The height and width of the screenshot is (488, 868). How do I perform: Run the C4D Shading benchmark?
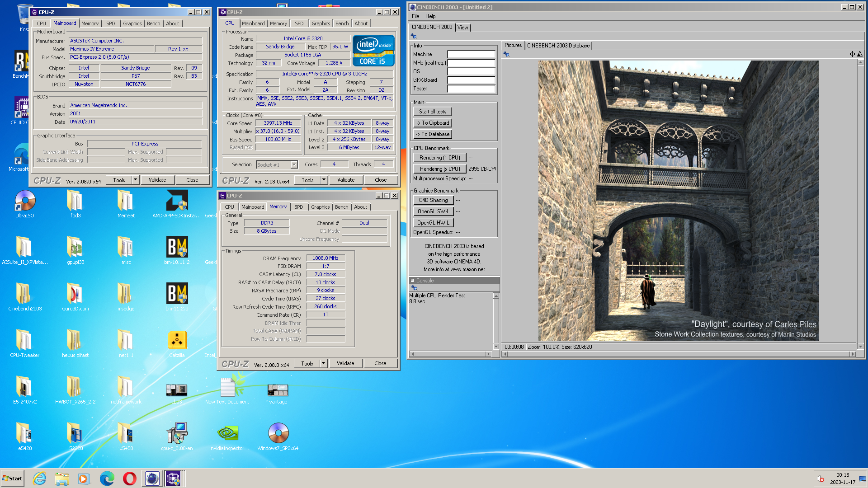click(x=434, y=200)
